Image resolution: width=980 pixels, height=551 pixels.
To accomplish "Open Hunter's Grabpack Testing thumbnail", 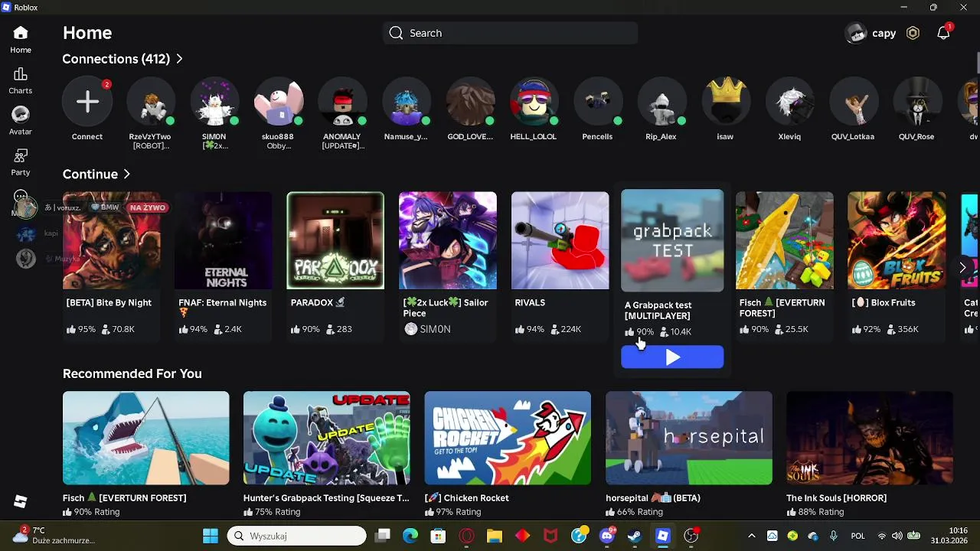I will (x=327, y=438).
